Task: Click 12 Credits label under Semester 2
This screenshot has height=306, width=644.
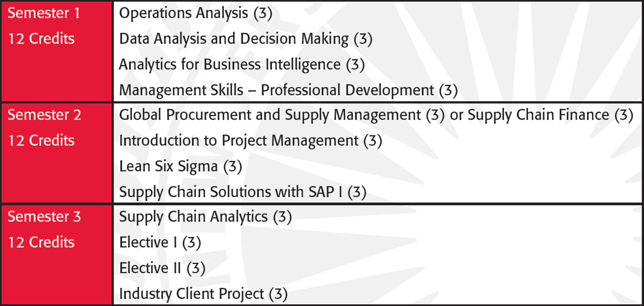Action: (x=41, y=141)
